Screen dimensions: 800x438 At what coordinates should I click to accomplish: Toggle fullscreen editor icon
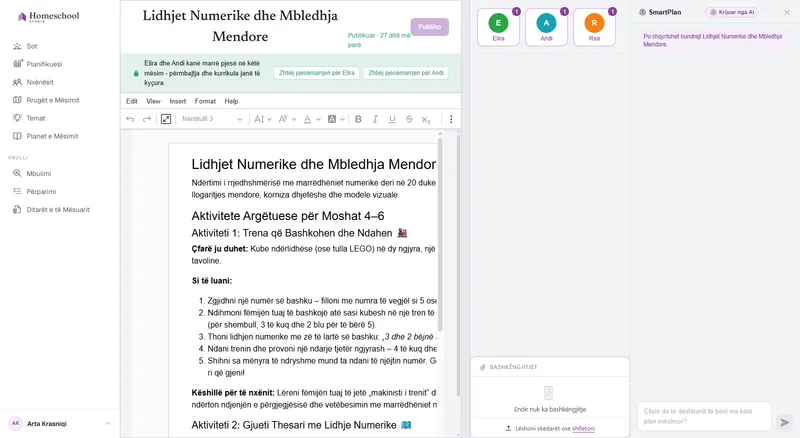166,119
